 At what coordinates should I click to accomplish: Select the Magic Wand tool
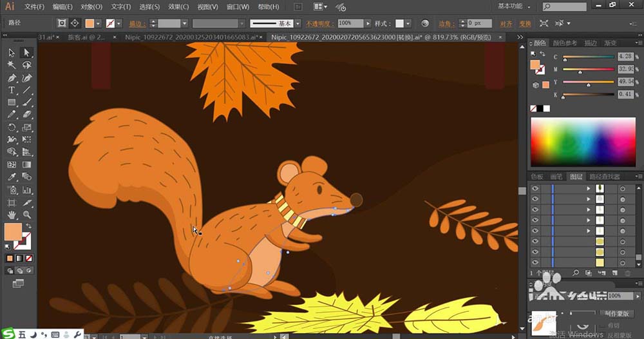click(x=12, y=65)
